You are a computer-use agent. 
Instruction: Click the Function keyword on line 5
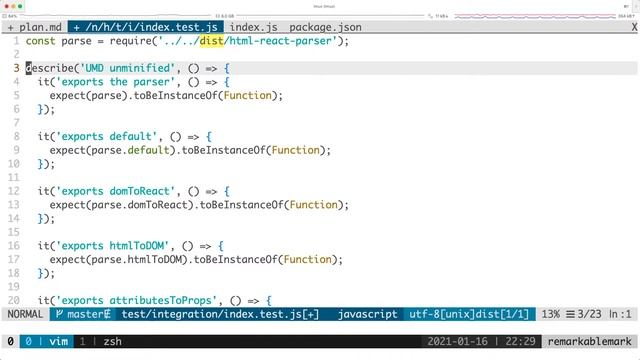pyautogui.click(x=248, y=96)
